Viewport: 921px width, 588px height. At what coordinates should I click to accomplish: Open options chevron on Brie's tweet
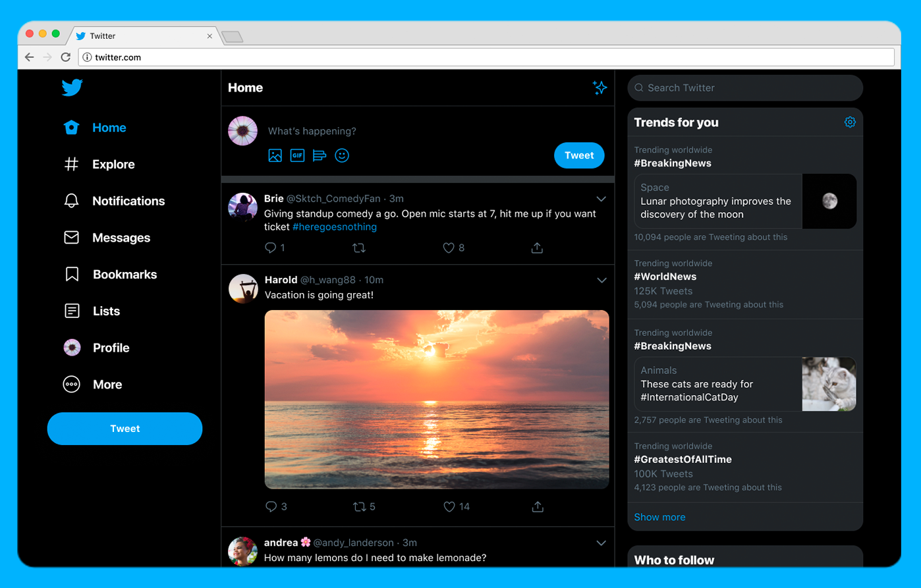tap(601, 199)
